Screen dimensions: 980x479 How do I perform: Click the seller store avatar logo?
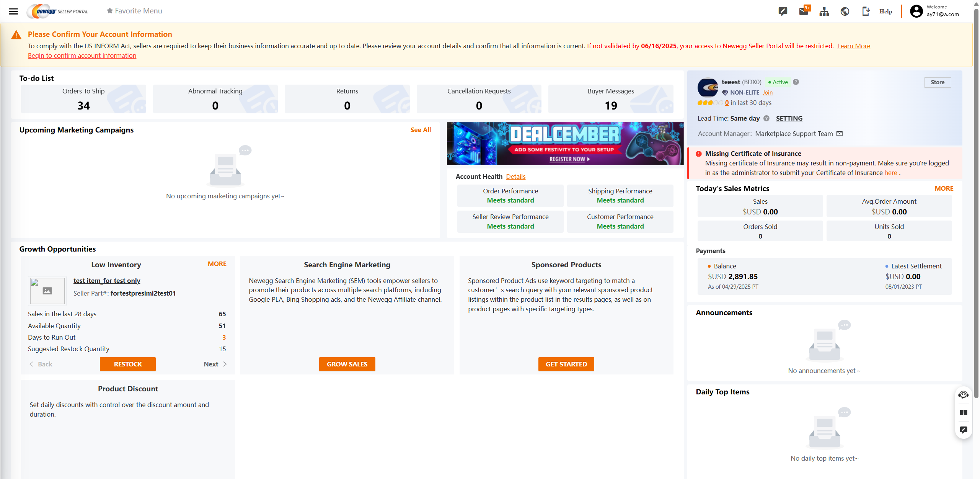708,88
